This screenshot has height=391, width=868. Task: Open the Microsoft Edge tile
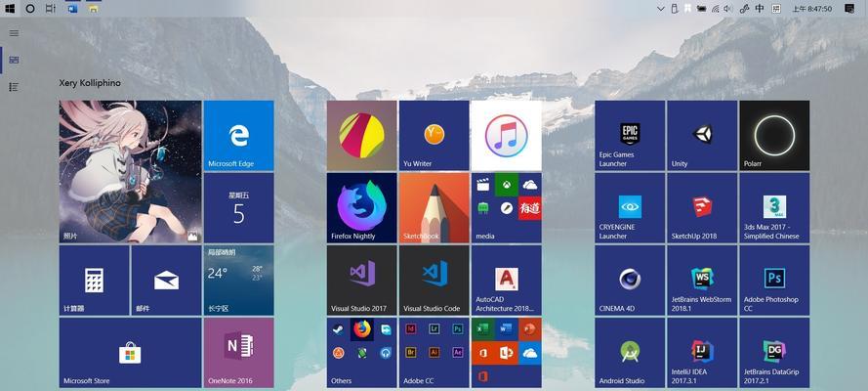click(238, 135)
